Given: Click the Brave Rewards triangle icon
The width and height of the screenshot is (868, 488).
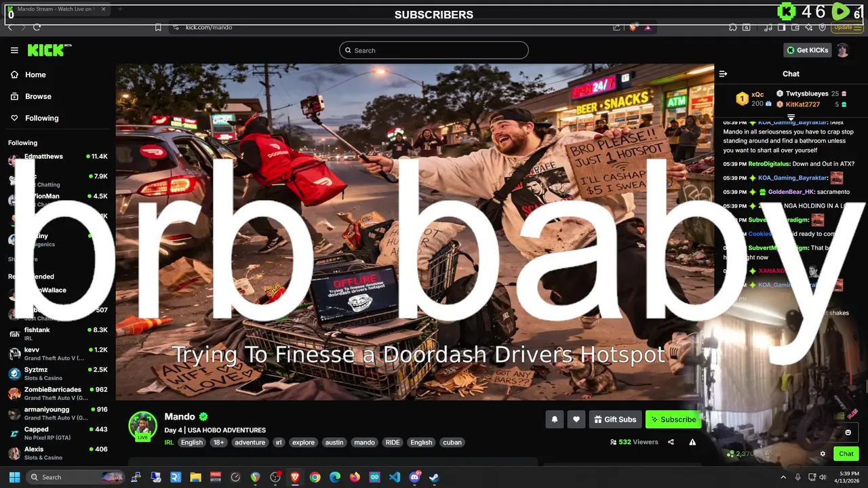Looking at the screenshot, I should point(648,27).
